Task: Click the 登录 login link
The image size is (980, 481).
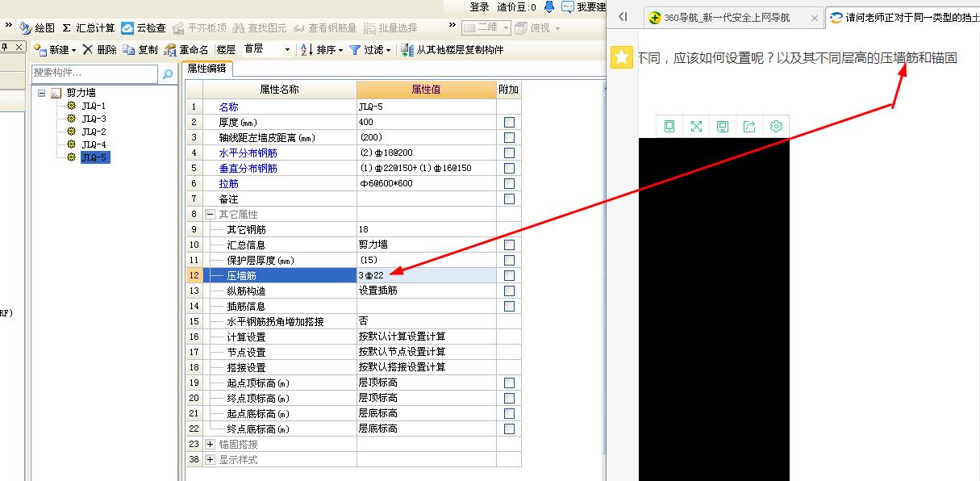Action: [x=479, y=6]
